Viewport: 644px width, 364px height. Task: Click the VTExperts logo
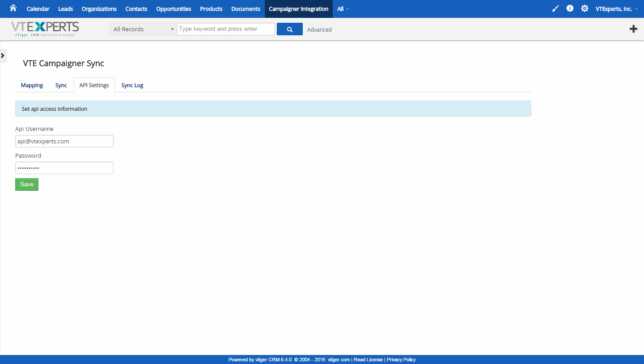coord(45,29)
